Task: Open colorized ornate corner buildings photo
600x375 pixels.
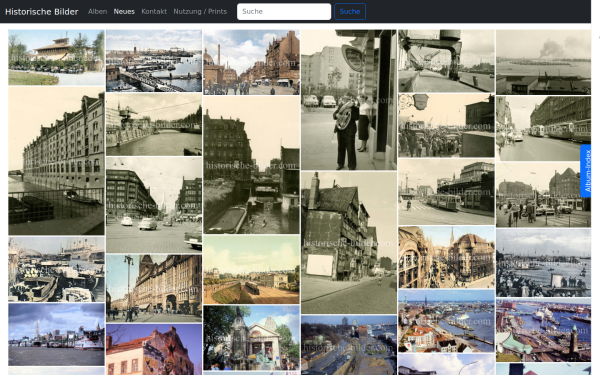Action: 446,257
